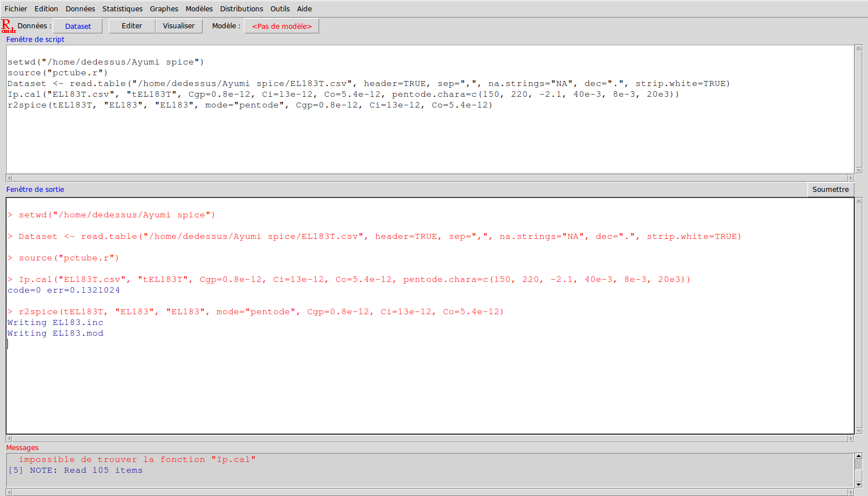Click script window scroll-right arrow

tap(850, 178)
